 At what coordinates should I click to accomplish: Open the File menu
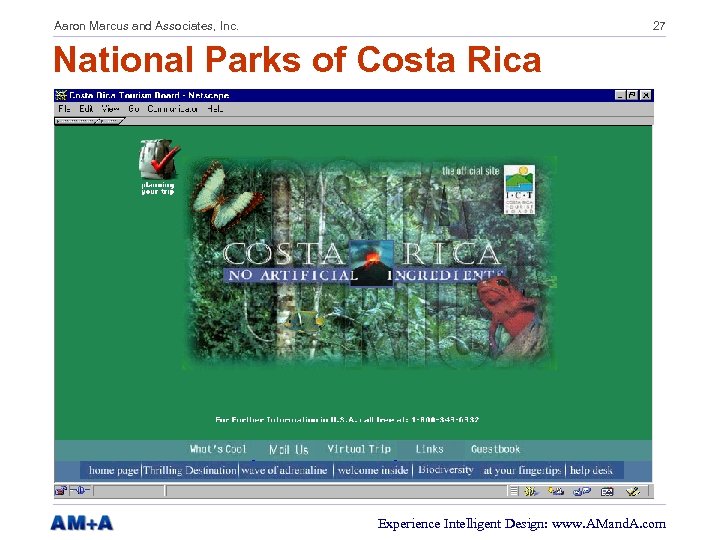point(64,109)
